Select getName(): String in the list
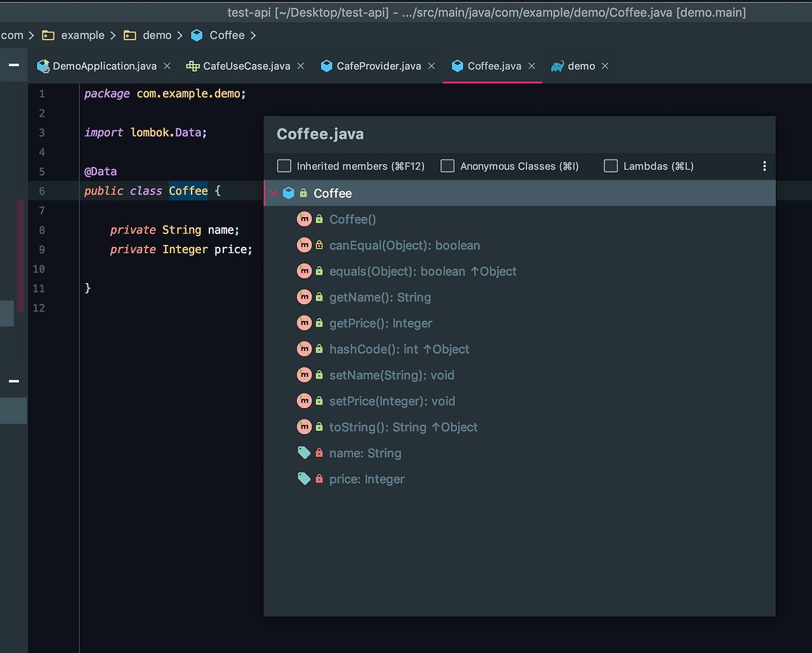Screen dimensions: 812x653 click(380, 298)
